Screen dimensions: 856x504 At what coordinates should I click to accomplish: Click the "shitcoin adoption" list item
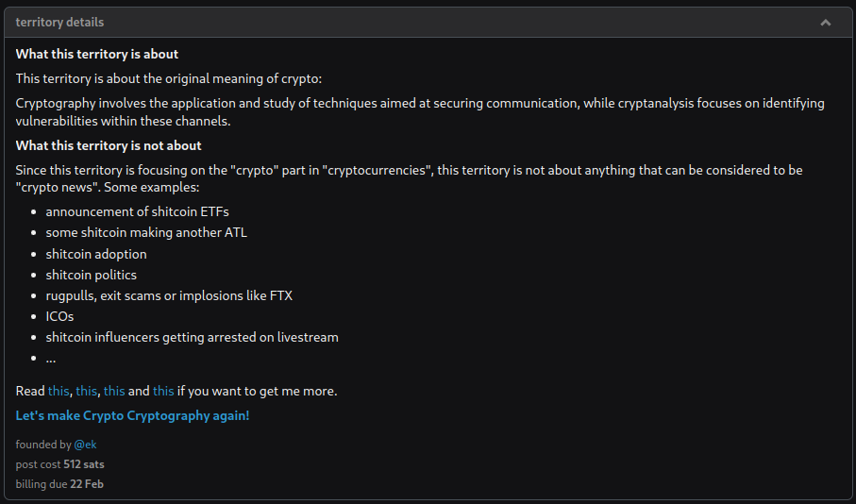96,254
